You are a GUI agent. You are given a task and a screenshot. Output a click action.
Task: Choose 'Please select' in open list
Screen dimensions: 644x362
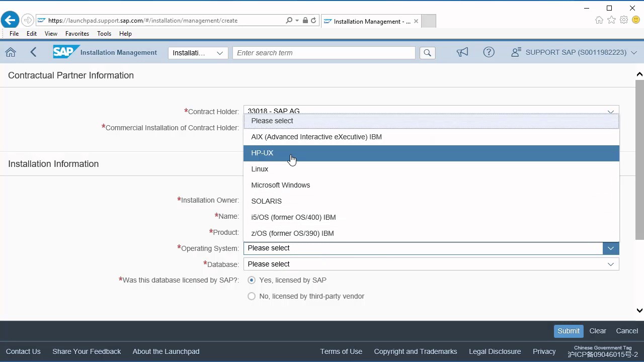pyautogui.click(x=431, y=121)
